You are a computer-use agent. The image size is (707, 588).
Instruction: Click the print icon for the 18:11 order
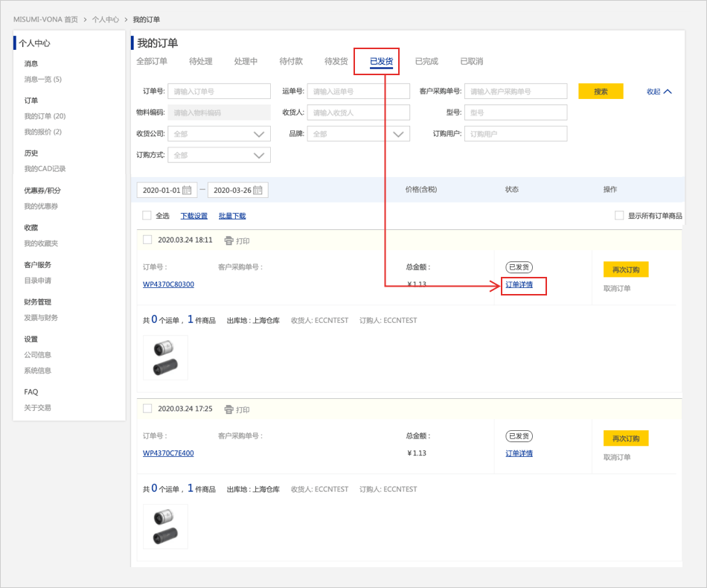(x=228, y=240)
